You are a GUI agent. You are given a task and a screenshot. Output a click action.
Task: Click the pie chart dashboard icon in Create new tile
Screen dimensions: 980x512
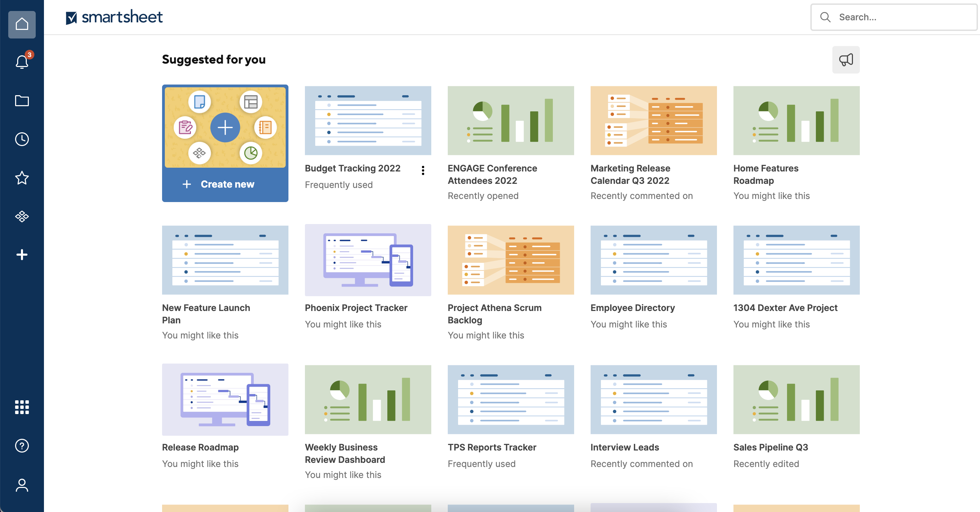pyautogui.click(x=251, y=153)
